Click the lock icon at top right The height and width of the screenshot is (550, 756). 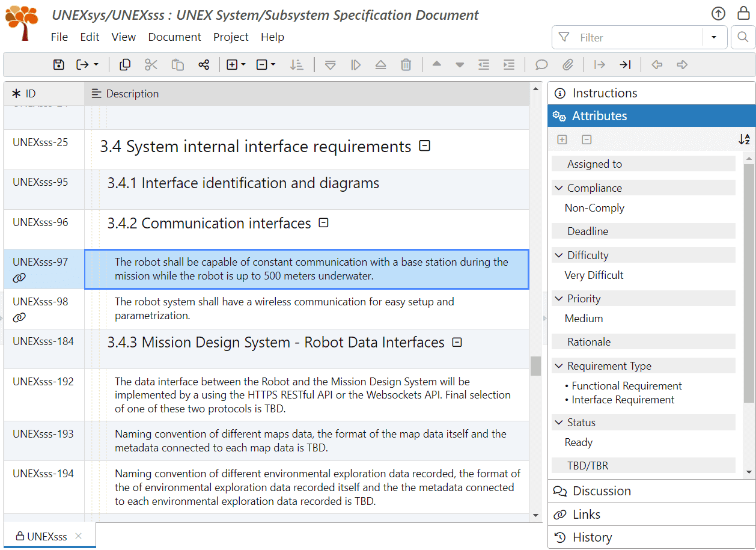pyautogui.click(x=743, y=13)
